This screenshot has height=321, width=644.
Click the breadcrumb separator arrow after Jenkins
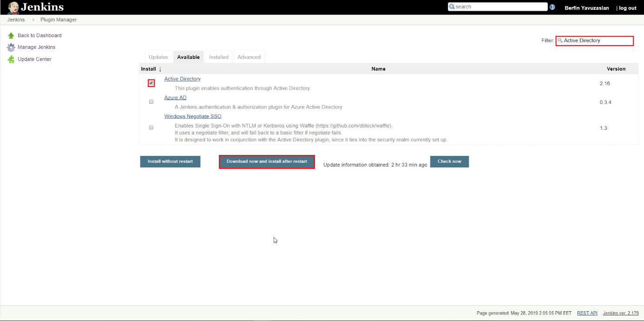pyautogui.click(x=33, y=20)
